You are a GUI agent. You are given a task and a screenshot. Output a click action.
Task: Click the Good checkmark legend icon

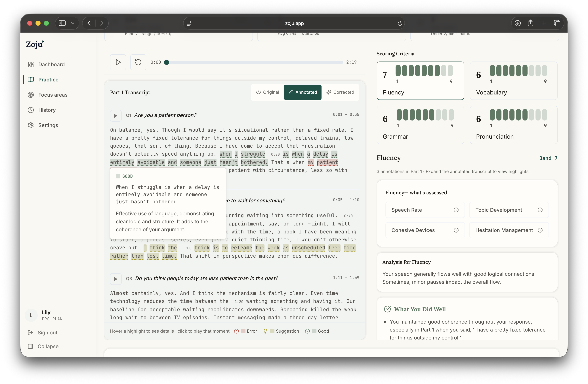(307, 331)
